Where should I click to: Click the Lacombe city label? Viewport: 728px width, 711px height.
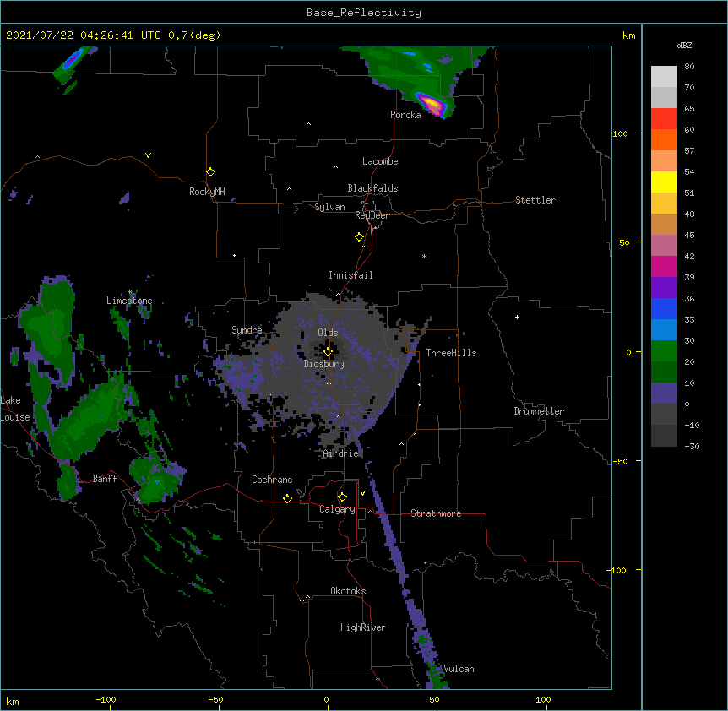(380, 161)
